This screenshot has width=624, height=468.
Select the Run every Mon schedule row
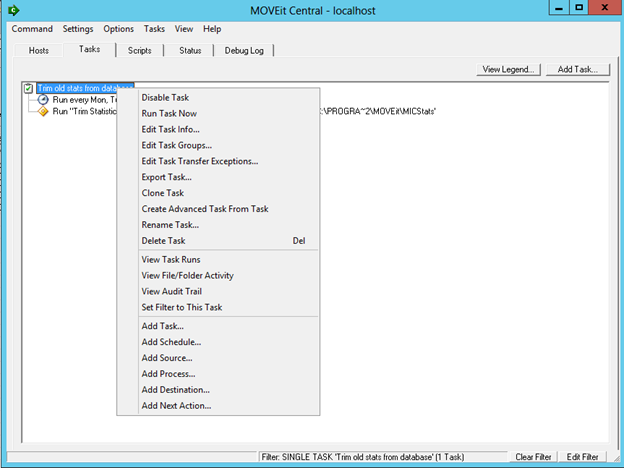pyautogui.click(x=84, y=100)
